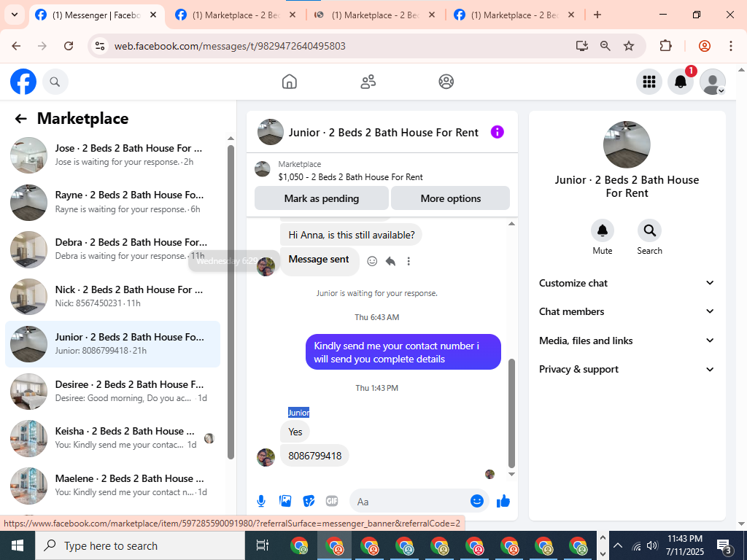
Task: Open Desiree's conversation in the list
Action: point(113,391)
